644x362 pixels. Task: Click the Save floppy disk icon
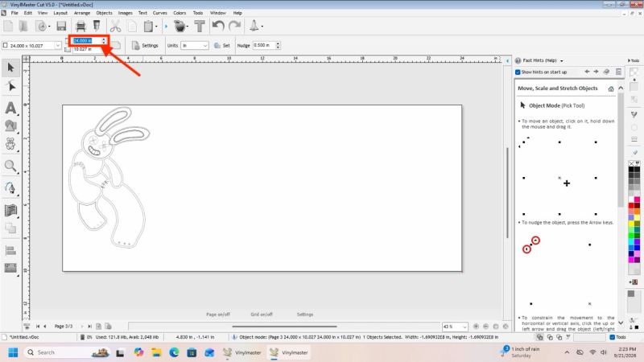61,27
